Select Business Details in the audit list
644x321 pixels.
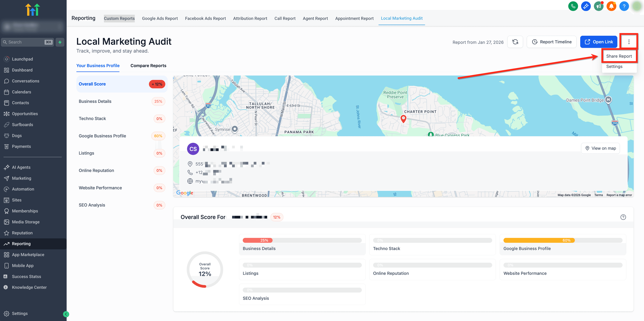pyautogui.click(x=122, y=101)
